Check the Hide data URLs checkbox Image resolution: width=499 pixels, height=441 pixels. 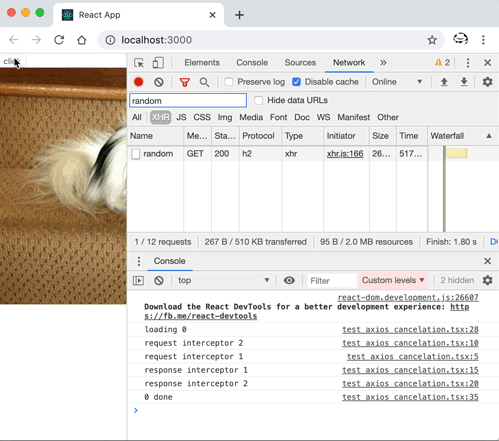coord(259,100)
